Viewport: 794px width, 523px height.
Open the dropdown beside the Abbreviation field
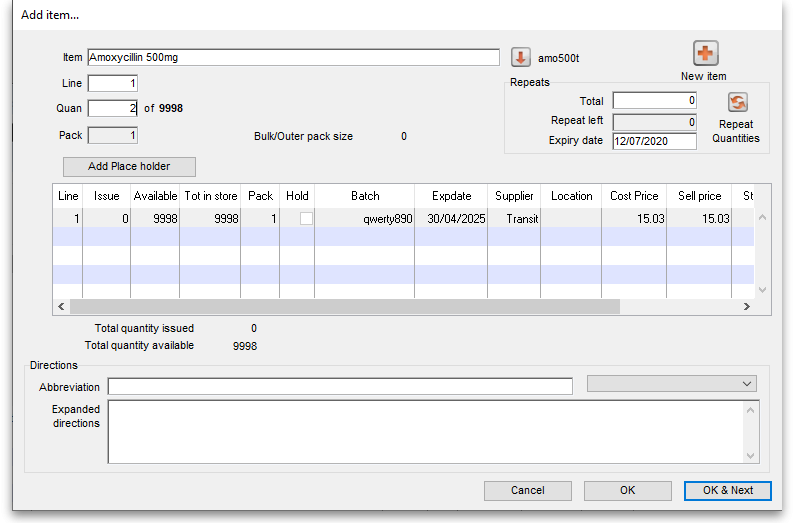pos(671,384)
